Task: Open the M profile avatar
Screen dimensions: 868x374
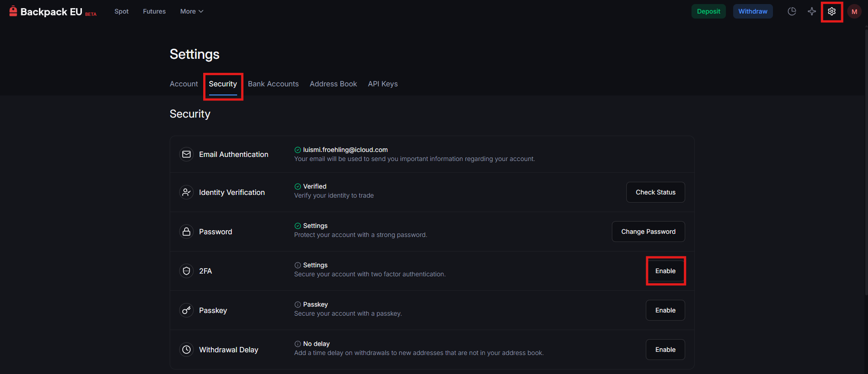Action: 854,12
